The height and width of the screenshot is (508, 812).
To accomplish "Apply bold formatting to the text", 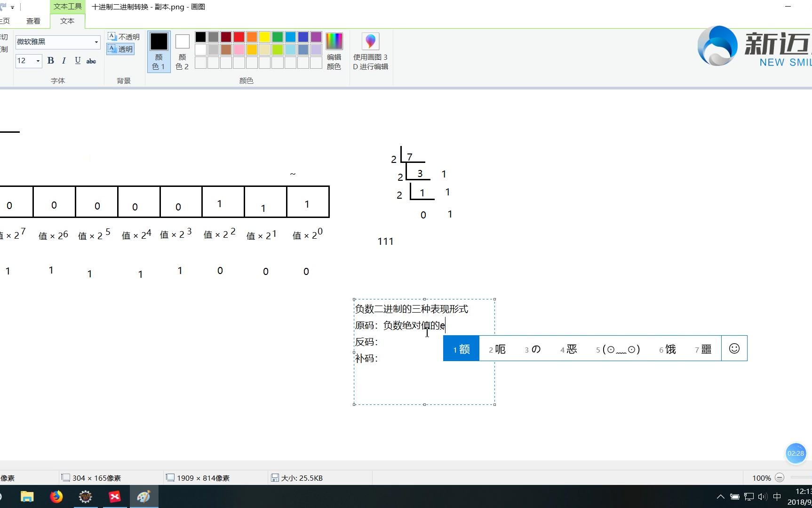I will click(50, 61).
